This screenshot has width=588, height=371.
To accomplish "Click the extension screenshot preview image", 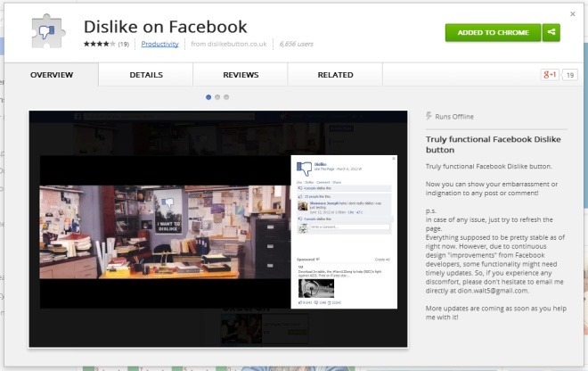I will (x=218, y=229).
